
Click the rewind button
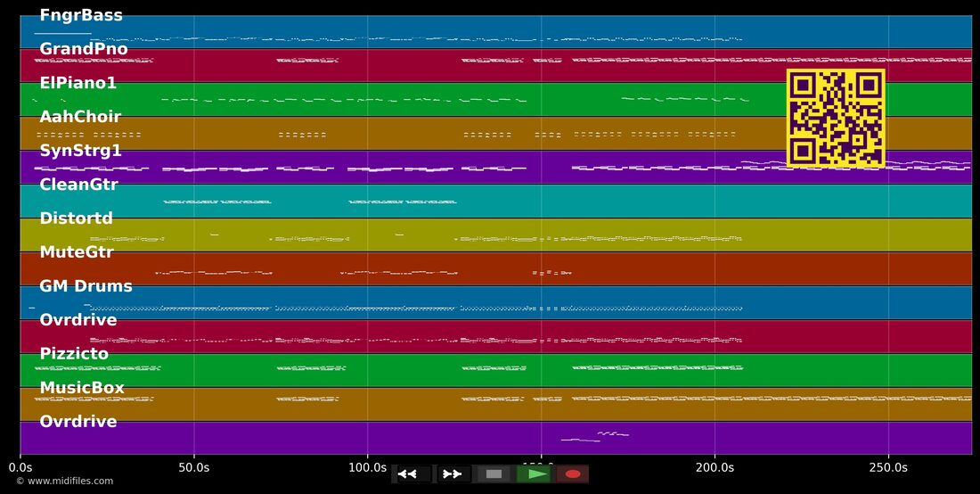pyautogui.click(x=413, y=474)
